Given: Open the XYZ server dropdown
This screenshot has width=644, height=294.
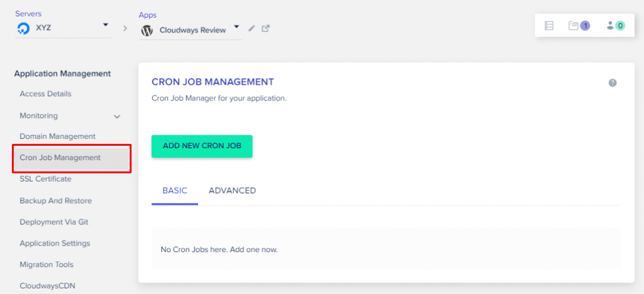Looking at the screenshot, I should click(x=106, y=26).
